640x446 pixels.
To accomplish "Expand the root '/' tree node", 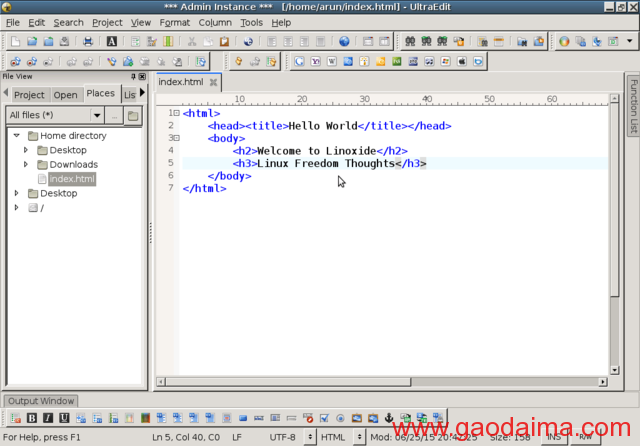I will pyautogui.click(x=17, y=208).
